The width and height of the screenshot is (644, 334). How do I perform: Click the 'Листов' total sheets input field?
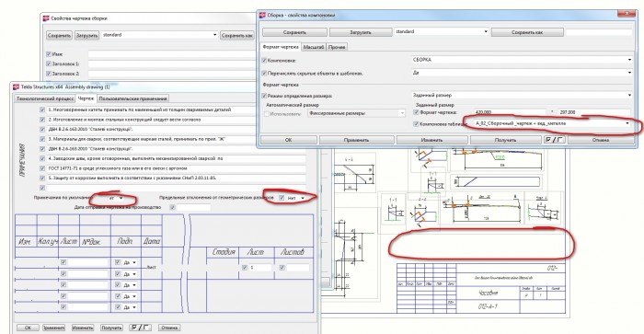[x=298, y=268]
